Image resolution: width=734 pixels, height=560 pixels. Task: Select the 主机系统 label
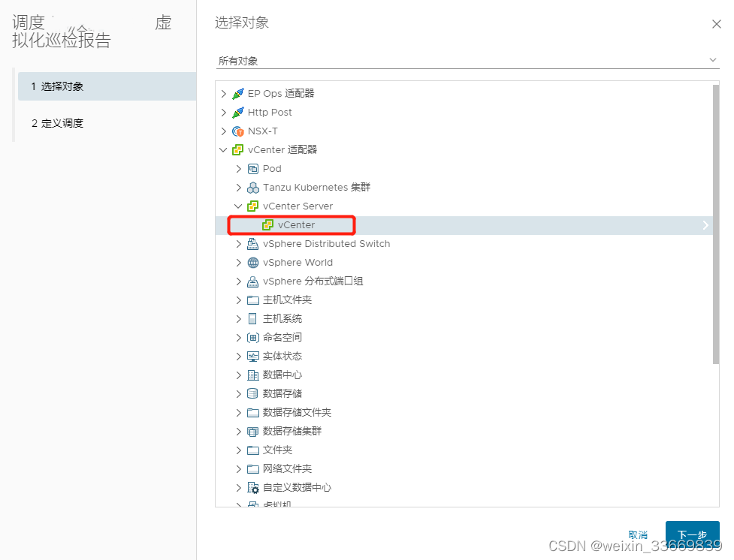tap(282, 318)
